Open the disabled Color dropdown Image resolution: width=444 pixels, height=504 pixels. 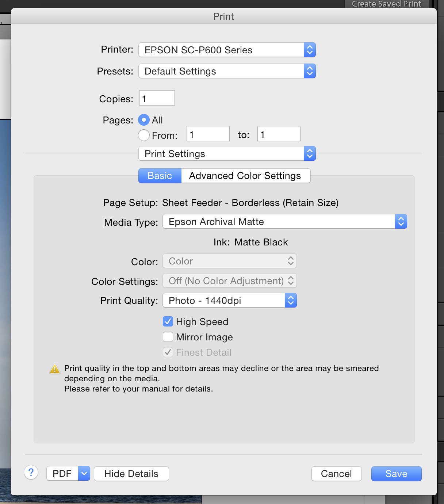point(230,261)
